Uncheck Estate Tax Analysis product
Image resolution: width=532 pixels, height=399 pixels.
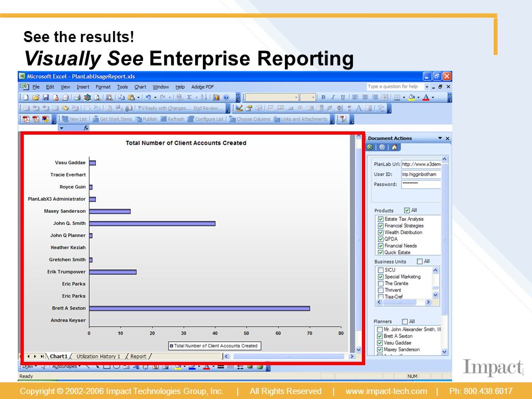(x=381, y=219)
